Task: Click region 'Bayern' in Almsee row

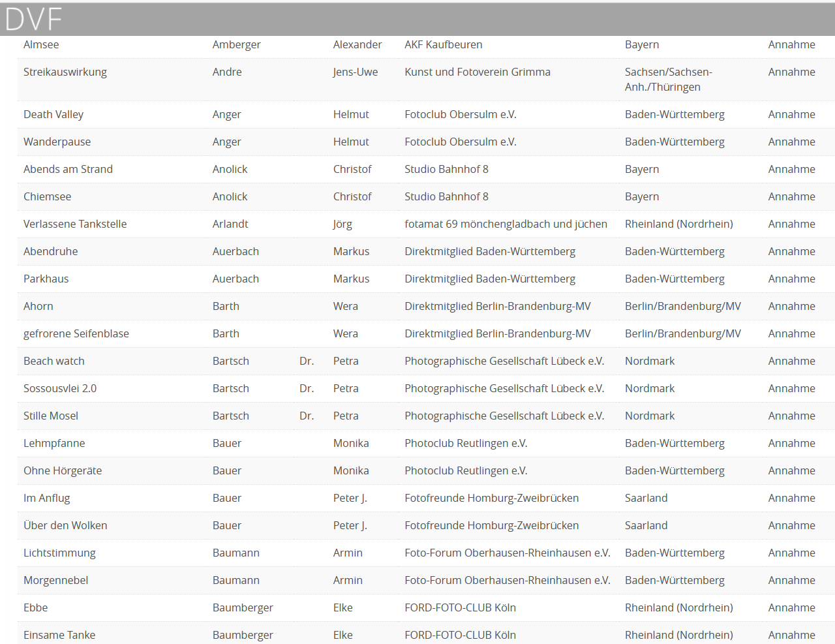Action: (642, 44)
